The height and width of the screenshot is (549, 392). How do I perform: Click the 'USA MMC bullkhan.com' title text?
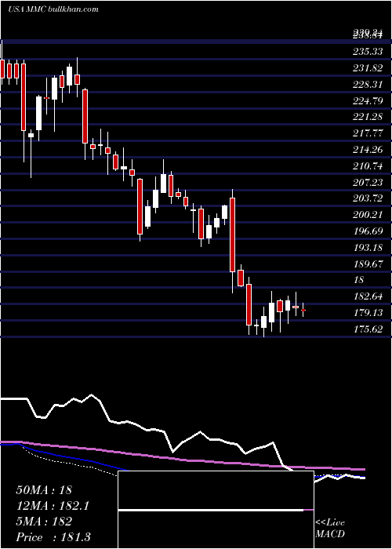pyautogui.click(x=53, y=9)
